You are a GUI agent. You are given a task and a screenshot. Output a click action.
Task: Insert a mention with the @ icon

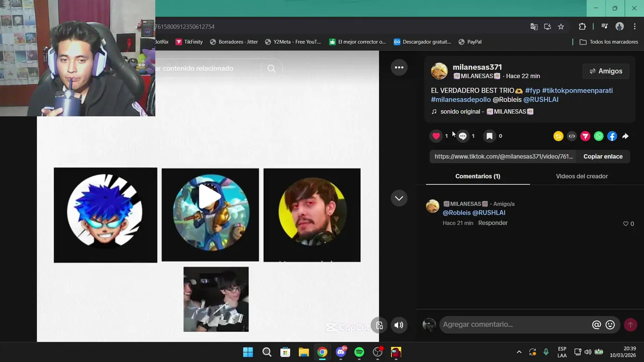tap(596, 325)
